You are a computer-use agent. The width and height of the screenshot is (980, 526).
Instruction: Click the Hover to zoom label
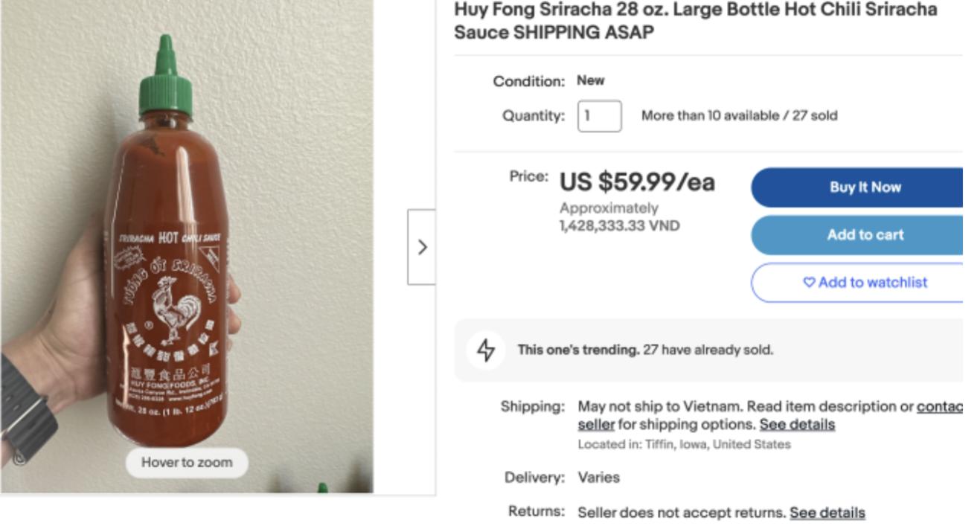coord(187,462)
